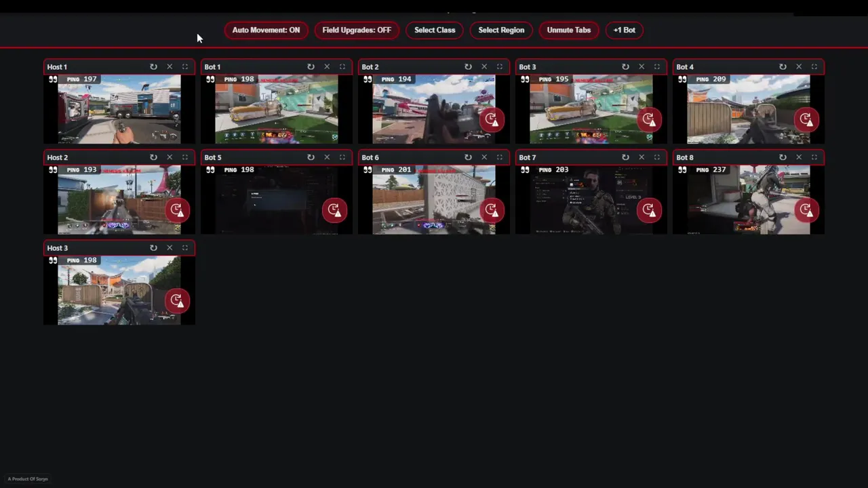Viewport: 868px width, 488px height.
Task: Reload the Bot 5 panel
Action: click(x=311, y=158)
